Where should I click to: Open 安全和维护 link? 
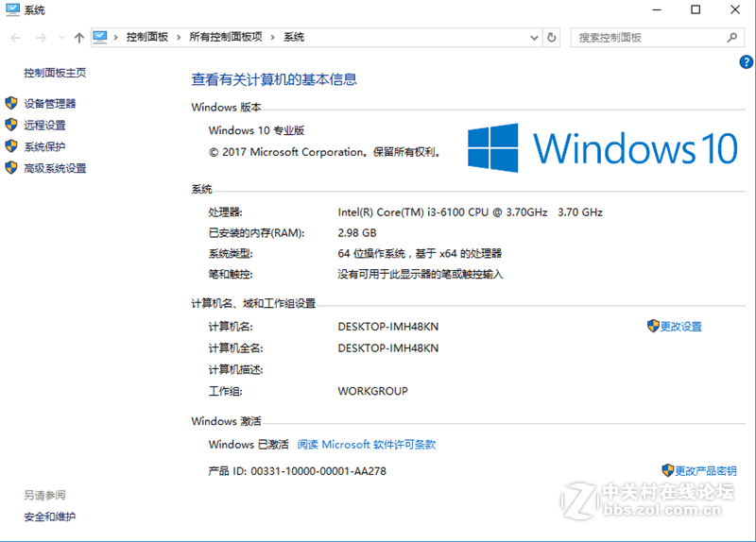50,517
